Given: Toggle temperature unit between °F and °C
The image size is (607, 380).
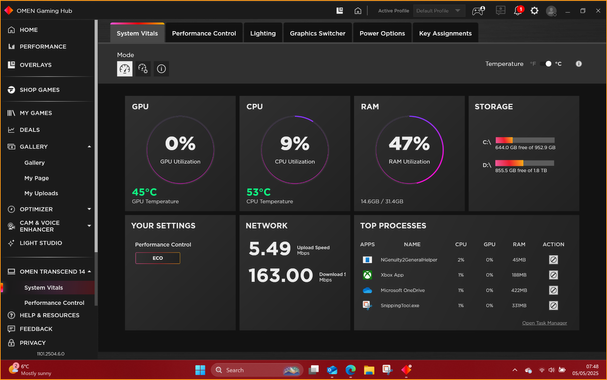Looking at the screenshot, I should coord(546,64).
